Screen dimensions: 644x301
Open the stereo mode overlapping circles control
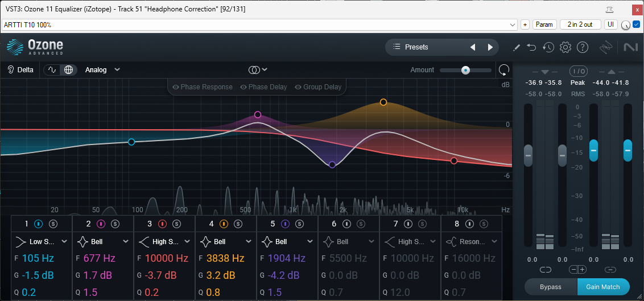pos(258,70)
